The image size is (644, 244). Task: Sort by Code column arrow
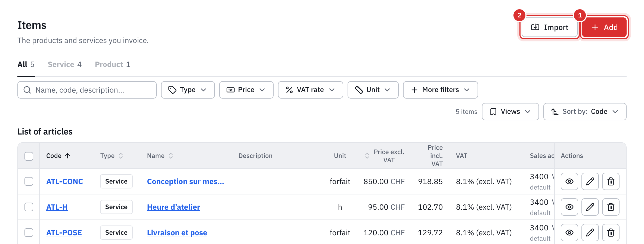[67, 156]
